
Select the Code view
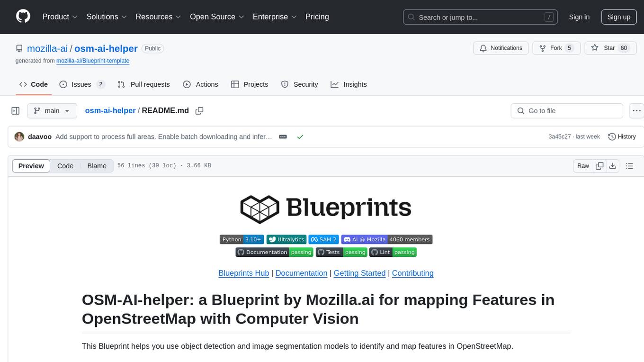(65, 166)
